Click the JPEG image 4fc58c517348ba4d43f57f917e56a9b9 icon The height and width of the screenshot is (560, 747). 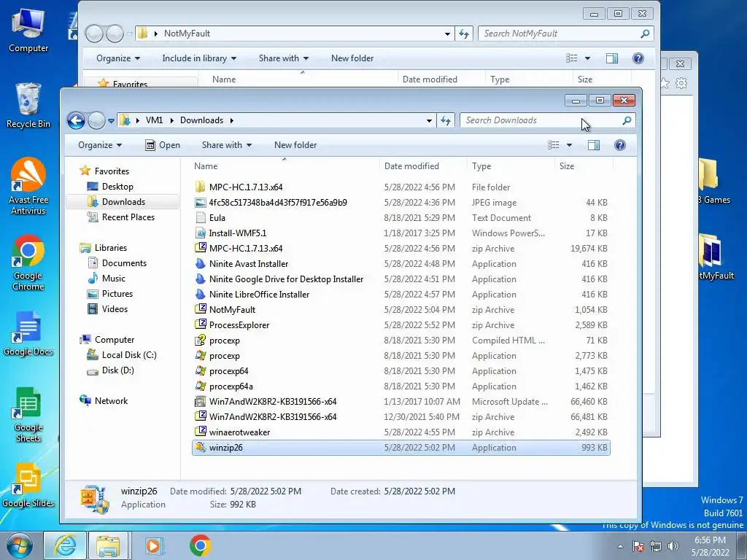(200, 203)
